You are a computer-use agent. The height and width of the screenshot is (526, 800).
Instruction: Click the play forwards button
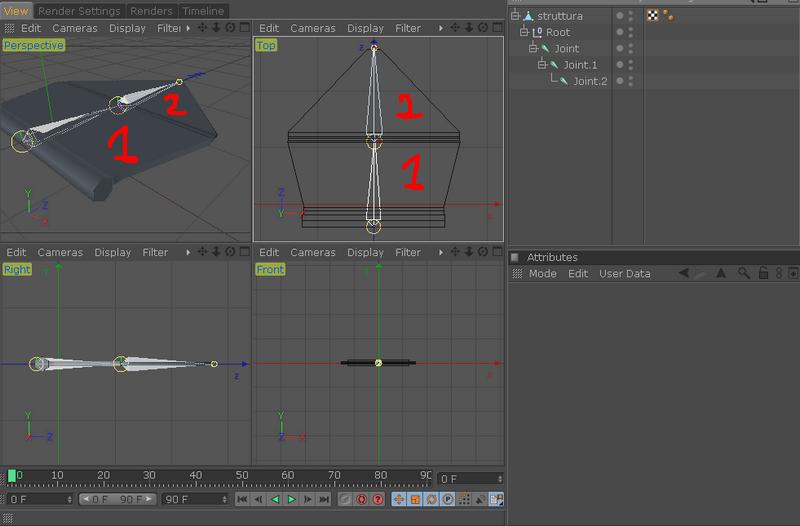pos(291,499)
